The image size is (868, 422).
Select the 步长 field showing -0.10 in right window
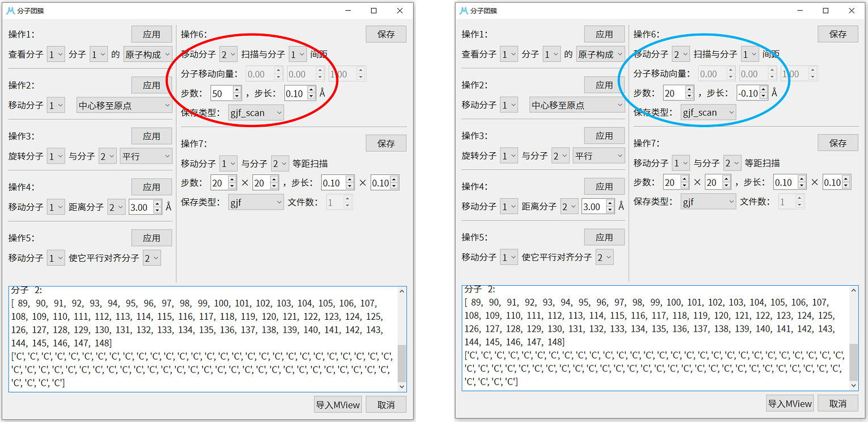(749, 93)
